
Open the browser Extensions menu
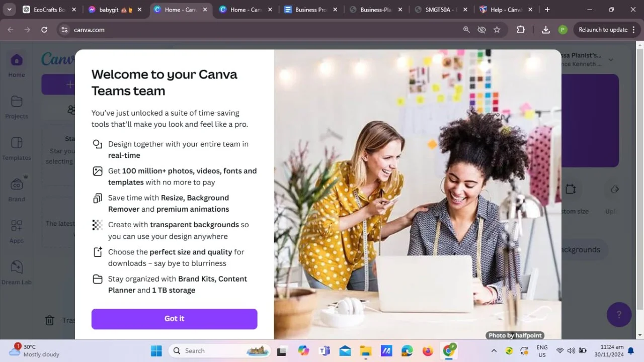(521, 30)
